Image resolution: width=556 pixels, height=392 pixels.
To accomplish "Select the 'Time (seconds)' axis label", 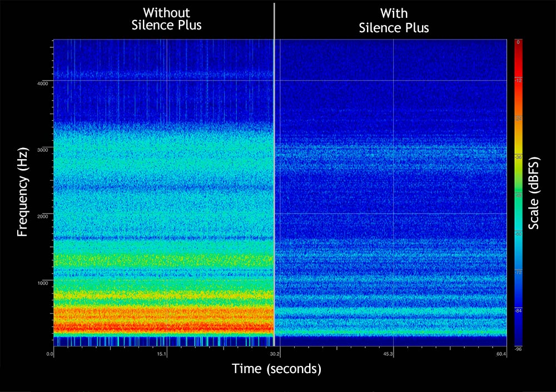I will pyautogui.click(x=276, y=369).
